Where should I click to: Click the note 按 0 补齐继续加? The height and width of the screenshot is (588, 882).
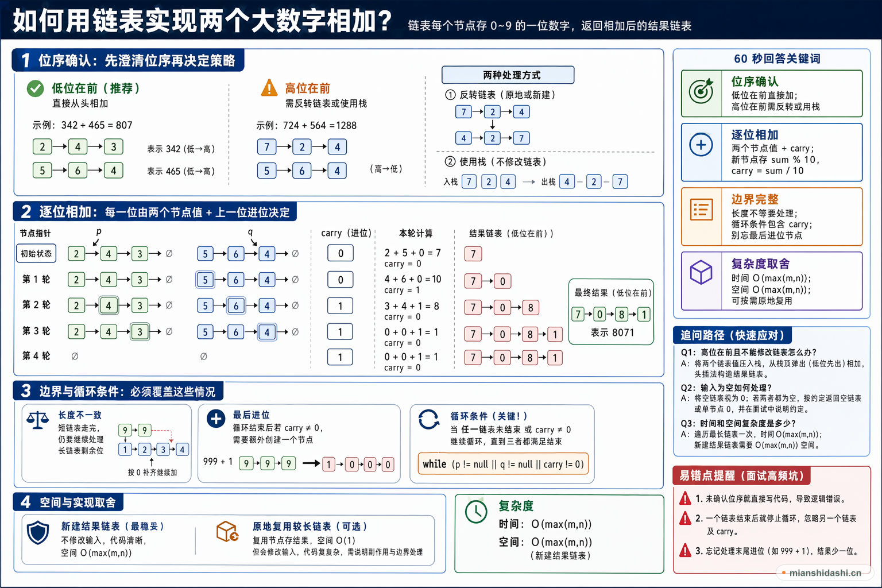152,473
